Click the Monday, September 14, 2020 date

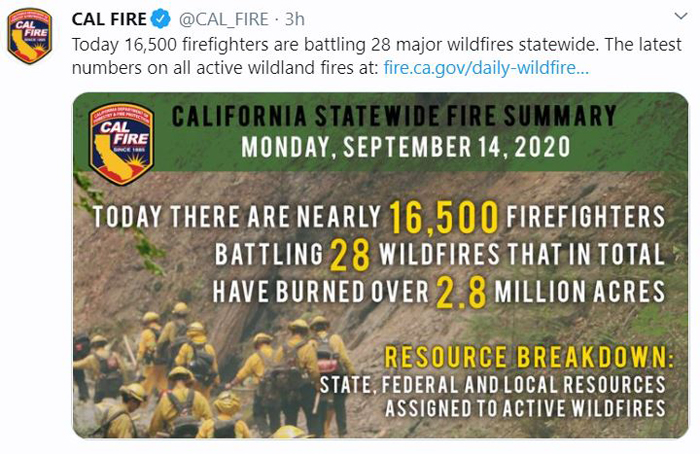pyautogui.click(x=405, y=147)
